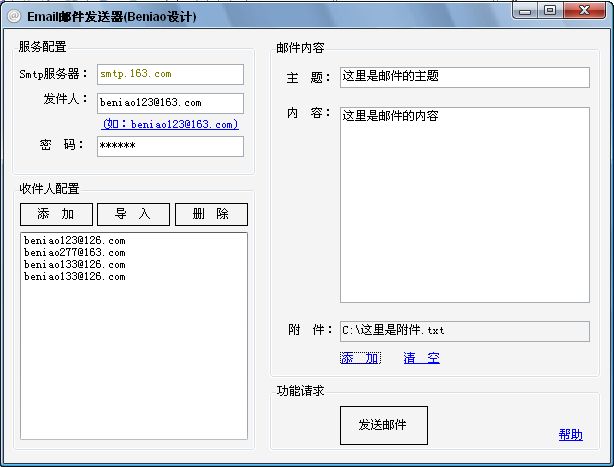This screenshot has width=614, height=467.
Task: Click the 删除 delete button
Action: [x=211, y=214]
